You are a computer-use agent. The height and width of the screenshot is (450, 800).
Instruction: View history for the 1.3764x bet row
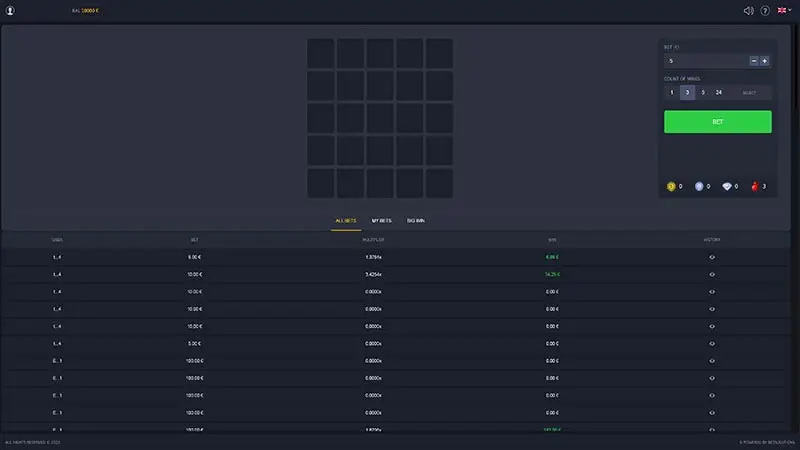(x=712, y=257)
